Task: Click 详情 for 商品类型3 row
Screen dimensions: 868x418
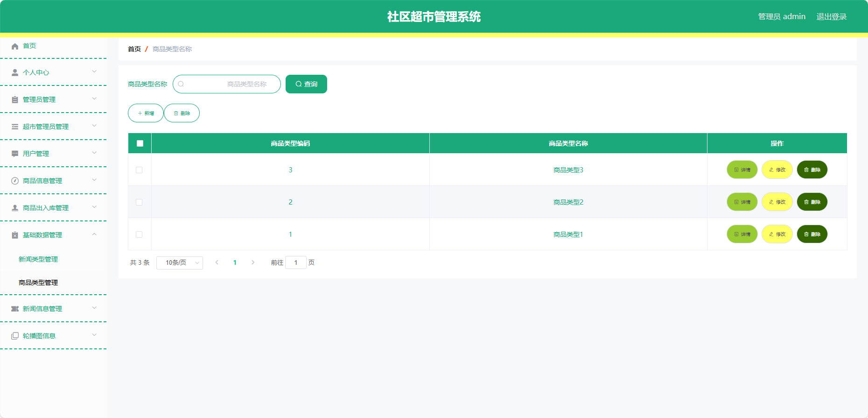Action: (x=742, y=170)
